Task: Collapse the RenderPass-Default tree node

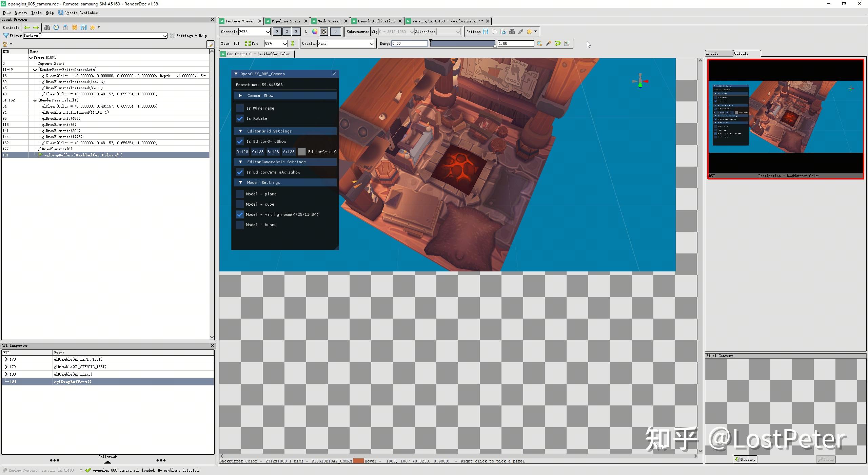Action: tap(35, 100)
